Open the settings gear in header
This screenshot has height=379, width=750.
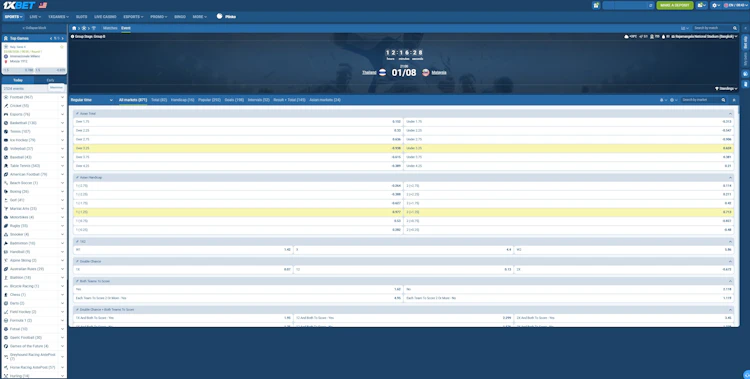click(715, 5)
